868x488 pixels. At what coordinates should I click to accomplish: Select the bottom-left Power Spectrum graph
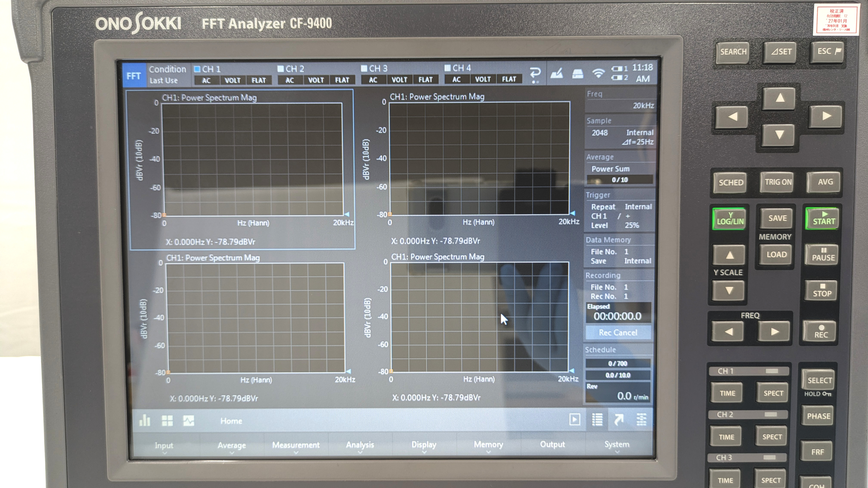coord(255,318)
